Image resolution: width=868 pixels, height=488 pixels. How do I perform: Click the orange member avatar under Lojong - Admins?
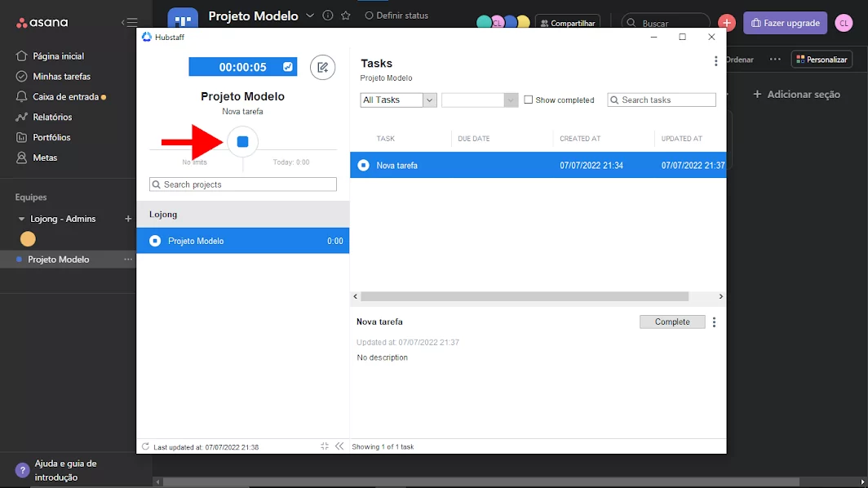28,239
